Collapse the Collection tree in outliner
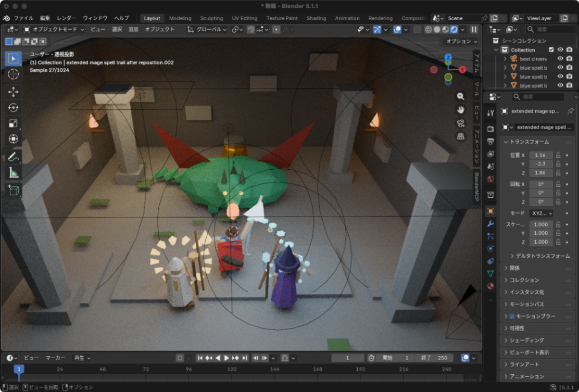 coord(496,50)
